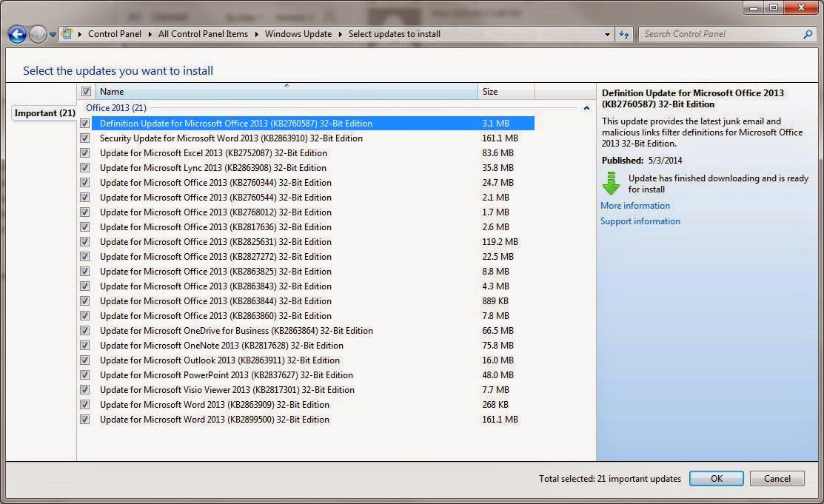Open recent pages dropdown arrow
The image size is (824, 504).
(x=53, y=36)
